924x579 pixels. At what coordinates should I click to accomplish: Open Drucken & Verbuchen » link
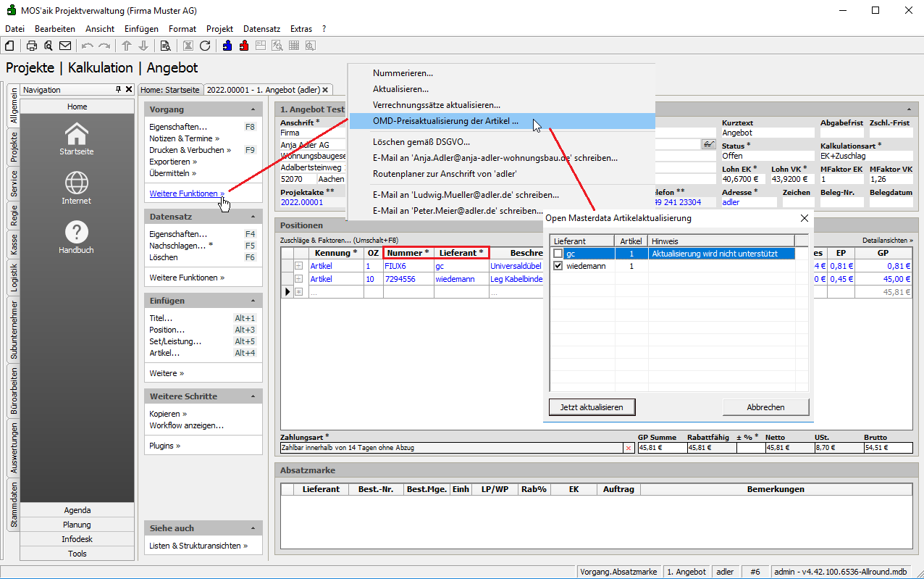[190, 150]
